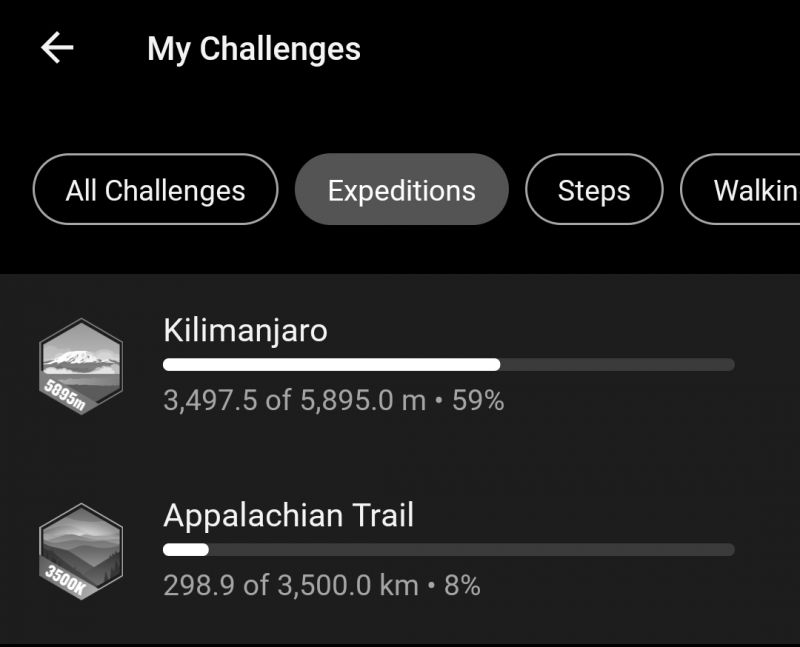Open the Appalachian Trail challenge title
Screen dimensions: 800x647
pyautogui.click(x=288, y=515)
